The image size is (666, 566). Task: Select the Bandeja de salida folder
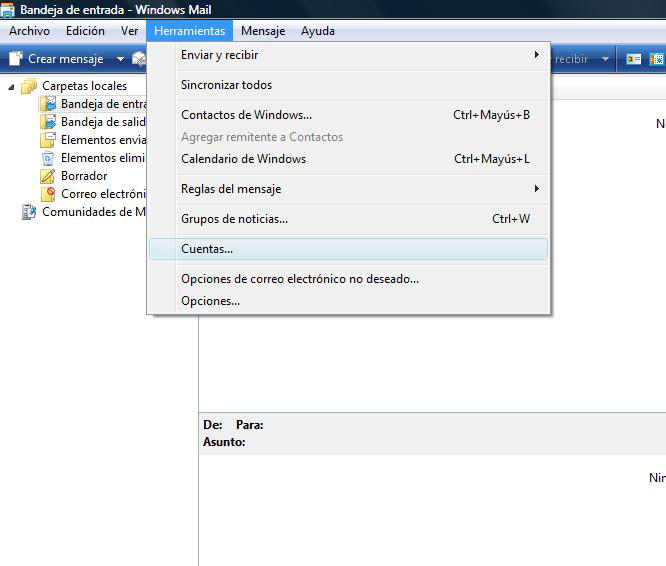coord(103,122)
